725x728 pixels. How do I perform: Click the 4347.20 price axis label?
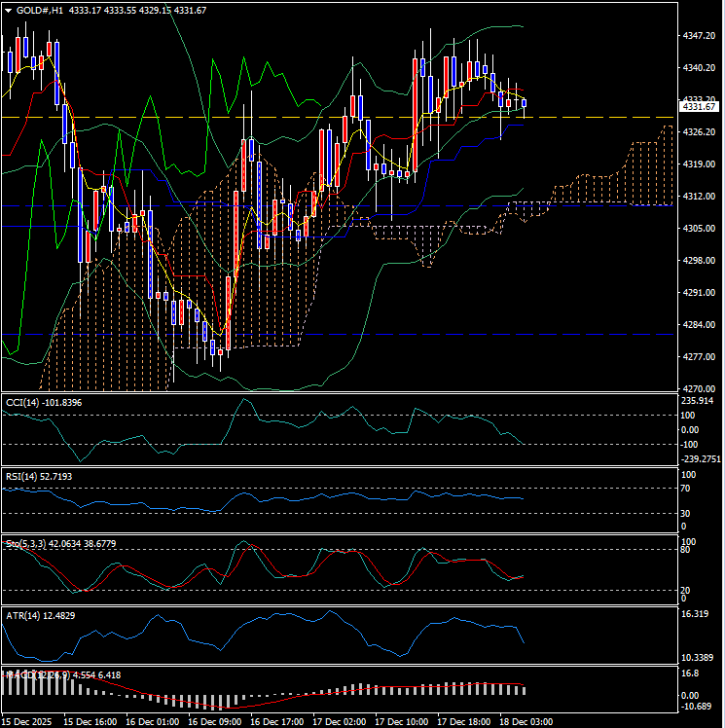coord(699,36)
